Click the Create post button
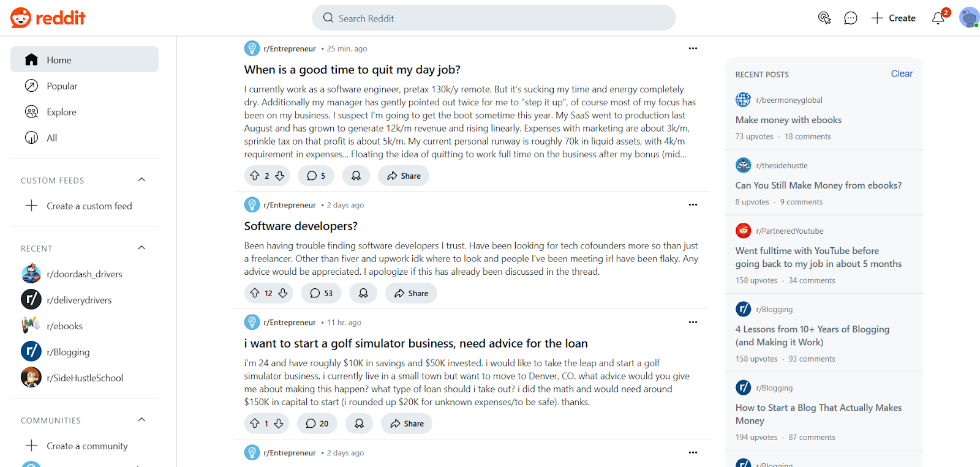Screen dimensions: 980x467 (x=892, y=18)
